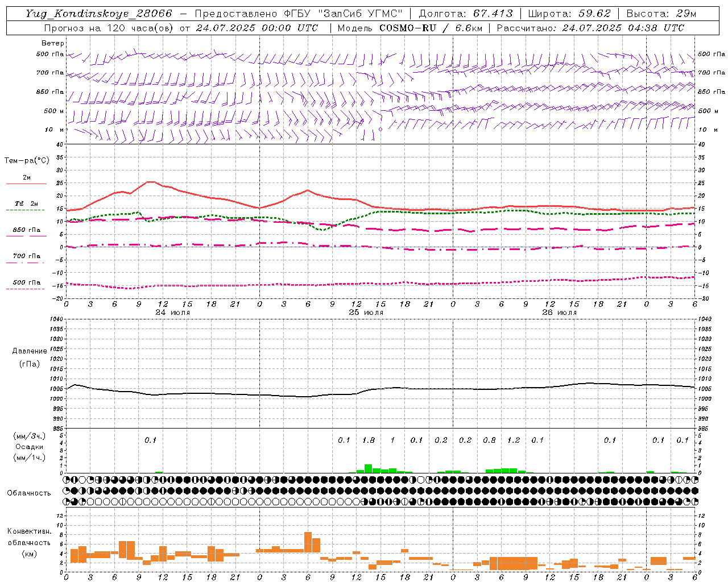The width and height of the screenshot is (728, 582).
Task: Select the model text COSMO-RU / 6.6км
Action: [x=431, y=28]
